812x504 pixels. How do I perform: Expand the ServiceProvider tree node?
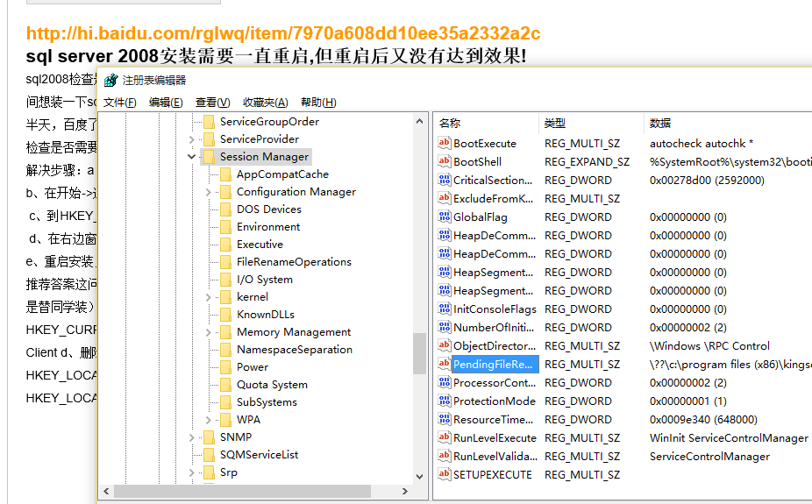point(192,139)
